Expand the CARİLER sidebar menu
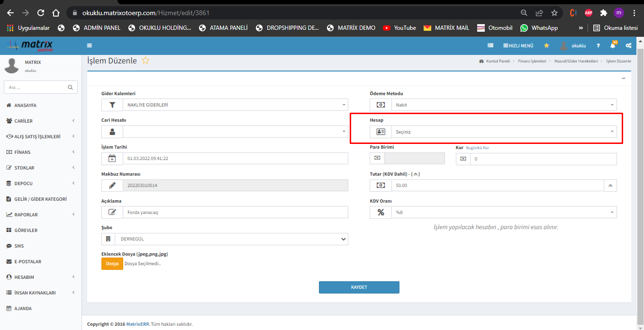Screen dimensions: 644x330 (x=41, y=121)
